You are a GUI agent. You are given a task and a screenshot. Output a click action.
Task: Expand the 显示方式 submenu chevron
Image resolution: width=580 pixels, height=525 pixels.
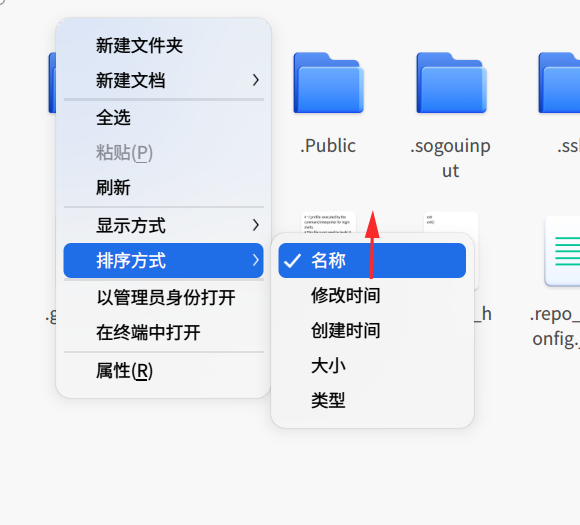(x=256, y=225)
